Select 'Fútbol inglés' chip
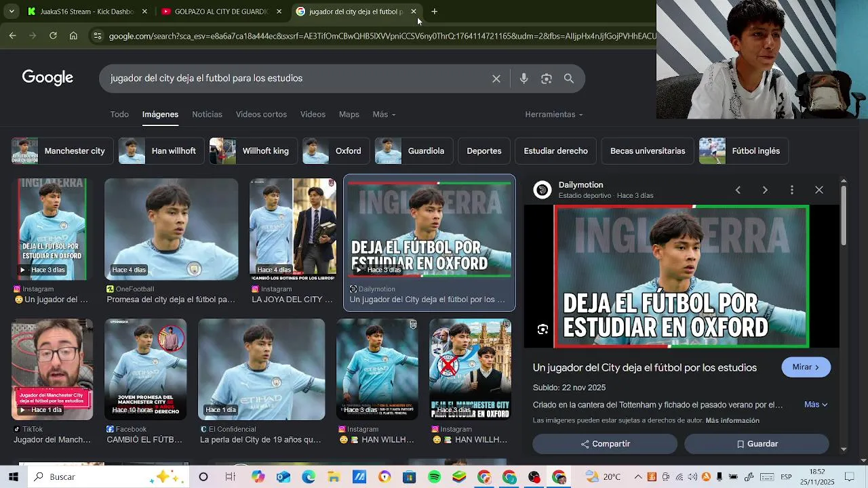The height and width of the screenshot is (488, 868). point(744,151)
